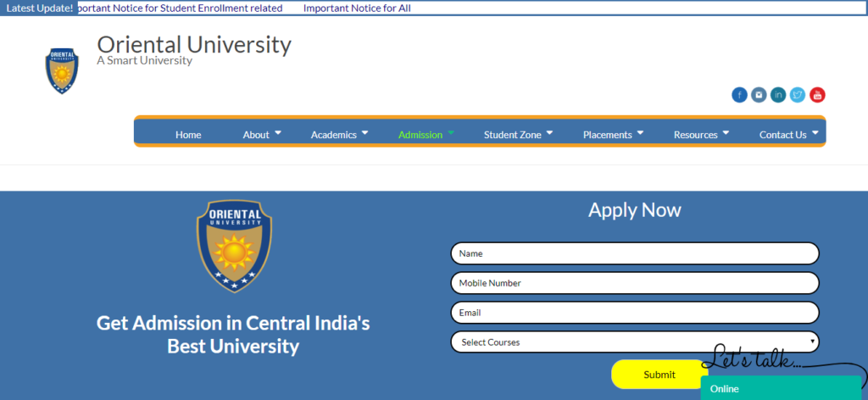Go to the Home menu item
Image resolution: width=868 pixels, height=400 pixels.
(x=188, y=135)
